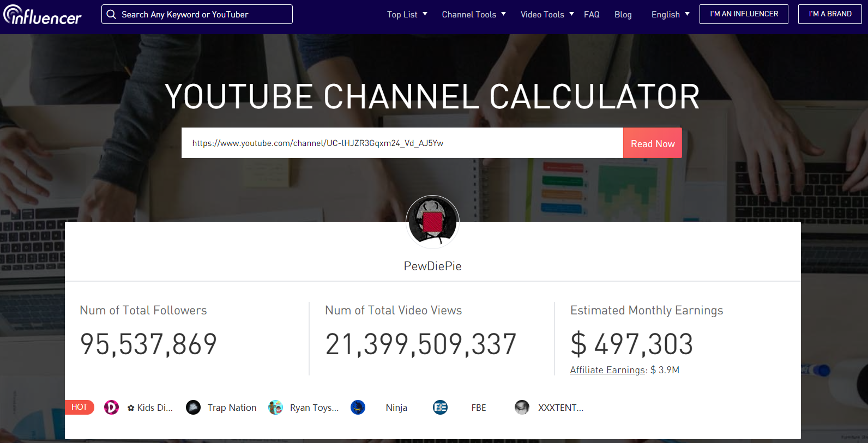Screen dimensions: 868x443
Task: Select the FBE hot channel name
Action: click(479, 408)
